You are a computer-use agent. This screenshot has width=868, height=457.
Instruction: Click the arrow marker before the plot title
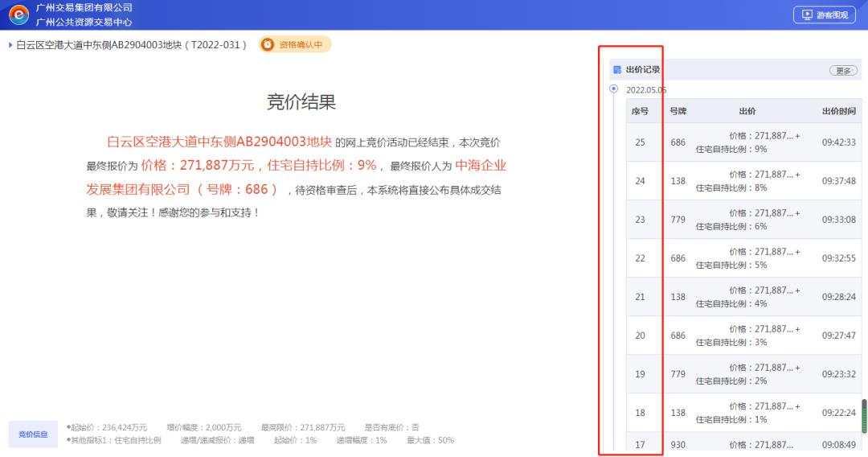[x=10, y=45]
